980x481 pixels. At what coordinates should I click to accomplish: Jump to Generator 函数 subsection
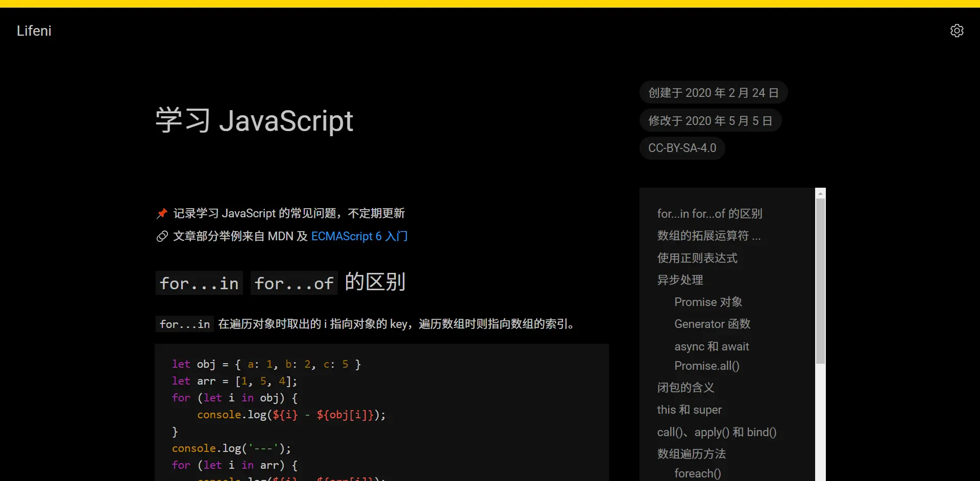point(712,324)
